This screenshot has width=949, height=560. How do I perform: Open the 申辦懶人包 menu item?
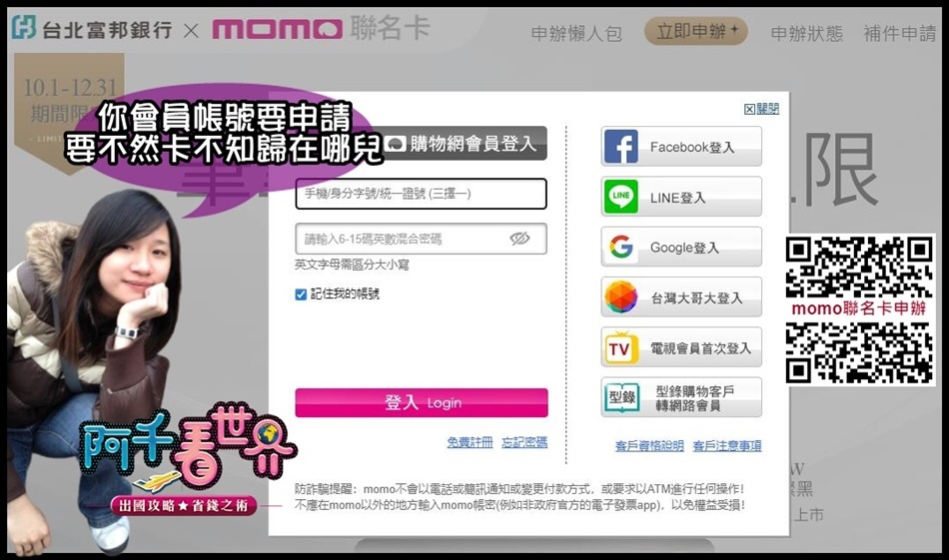(x=576, y=33)
